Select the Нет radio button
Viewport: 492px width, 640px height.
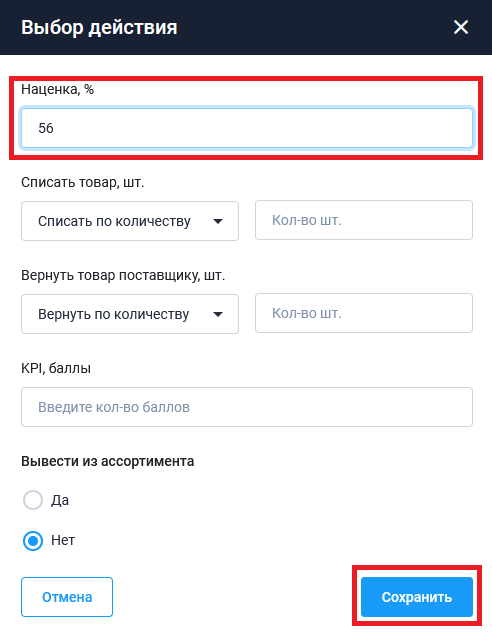coord(33,541)
